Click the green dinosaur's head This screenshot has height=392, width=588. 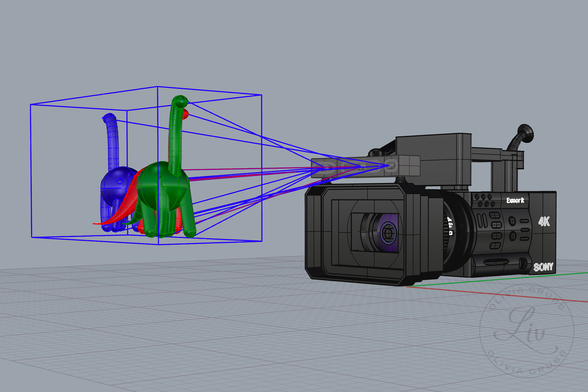[x=180, y=101]
